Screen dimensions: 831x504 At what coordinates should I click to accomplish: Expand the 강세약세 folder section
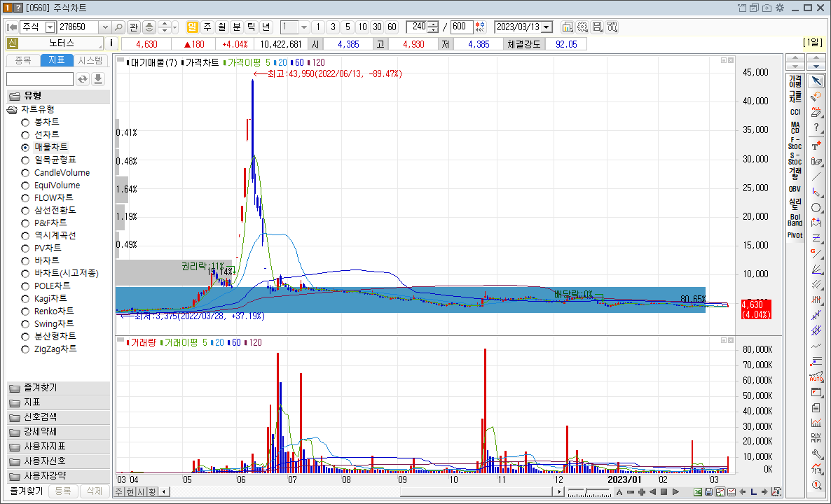[x=58, y=432]
